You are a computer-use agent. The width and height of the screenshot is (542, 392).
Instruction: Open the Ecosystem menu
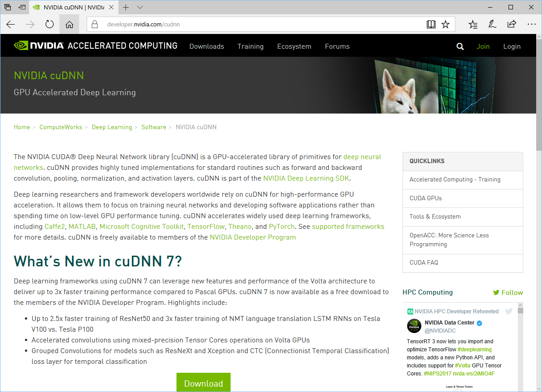click(294, 46)
